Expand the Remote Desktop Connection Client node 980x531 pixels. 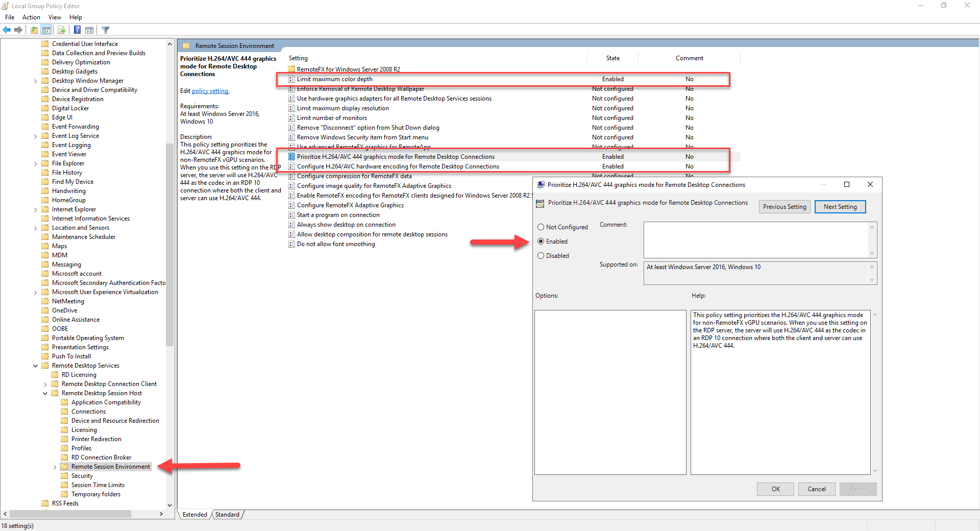pyautogui.click(x=45, y=384)
